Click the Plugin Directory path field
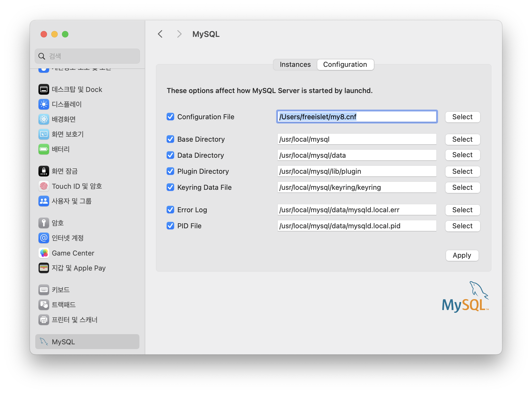The image size is (532, 394). pyautogui.click(x=357, y=171)
